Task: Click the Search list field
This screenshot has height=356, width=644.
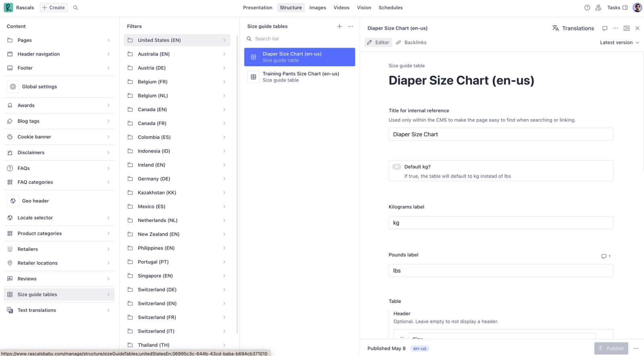Action: [x=299, y=39]
